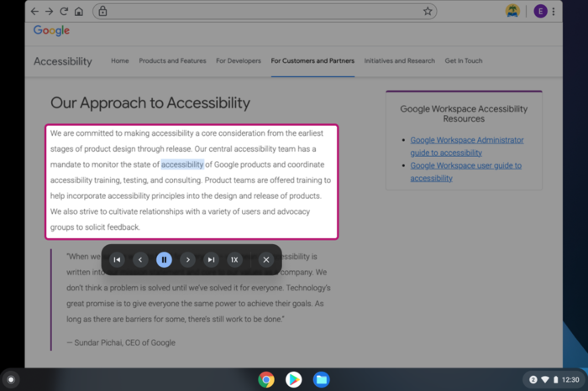Go forward in browser history
The height and width of the screenshot is (391, 588).
click(x=49, y=12)
